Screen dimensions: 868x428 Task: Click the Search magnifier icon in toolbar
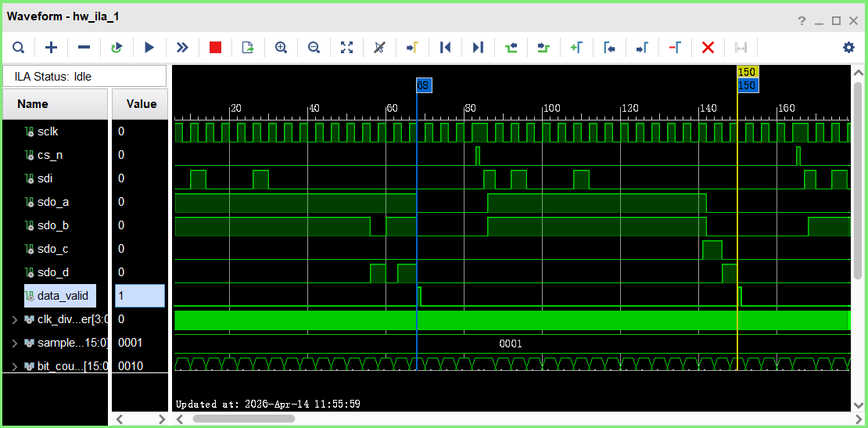18,48
